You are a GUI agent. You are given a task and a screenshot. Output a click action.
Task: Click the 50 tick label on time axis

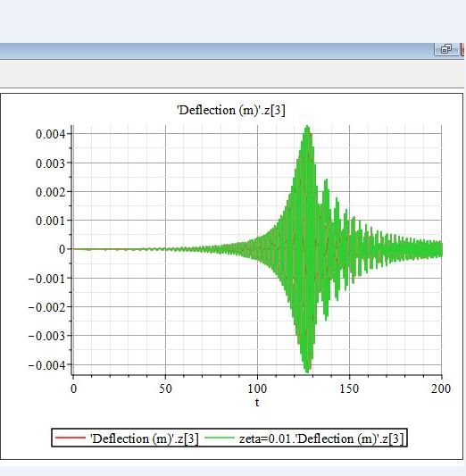(165, 388)
